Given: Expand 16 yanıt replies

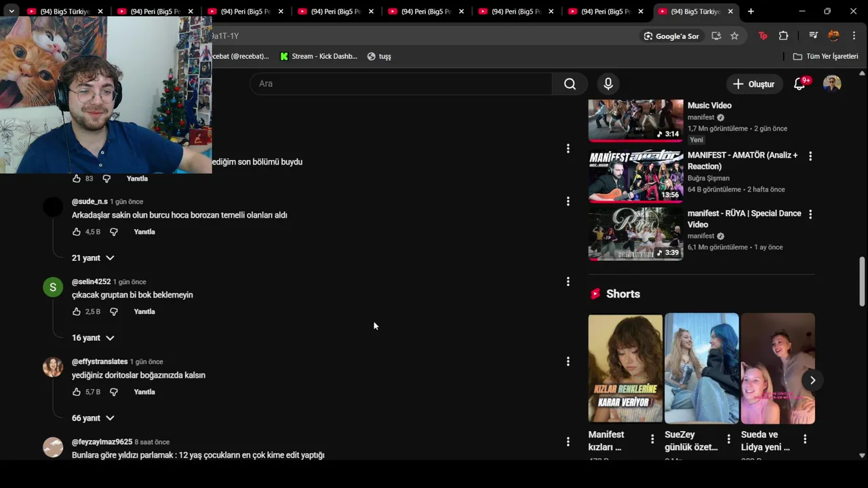Looking at the screenshot, I should (x=93, y=338).
